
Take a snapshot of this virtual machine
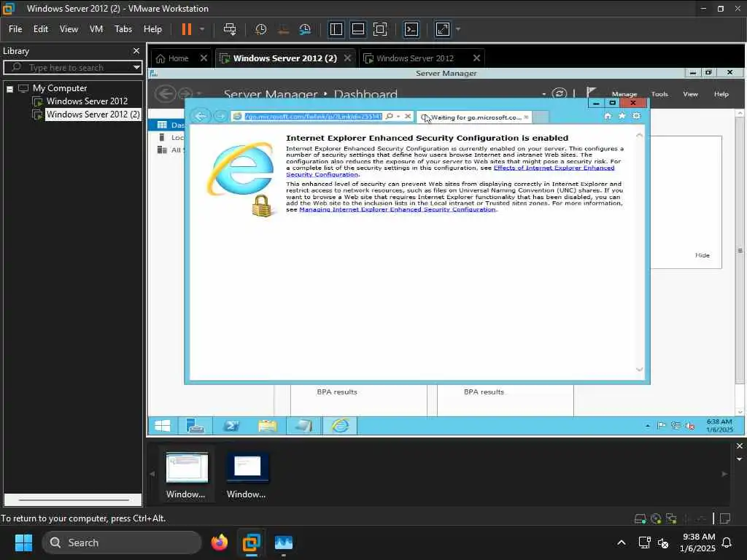(260, 29)
